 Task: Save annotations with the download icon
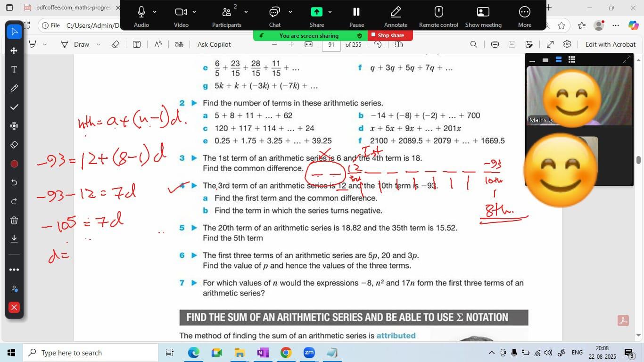(x=14, y=239)
